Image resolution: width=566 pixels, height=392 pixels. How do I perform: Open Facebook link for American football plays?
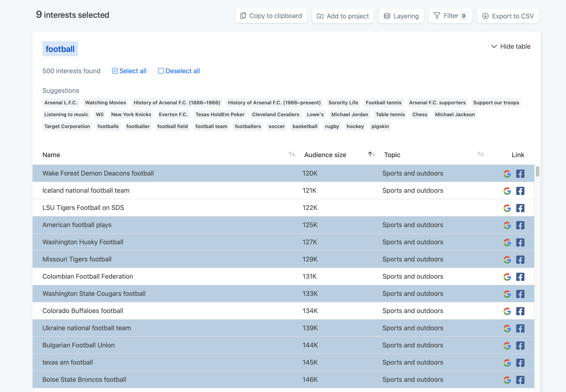tap(520, 225)
